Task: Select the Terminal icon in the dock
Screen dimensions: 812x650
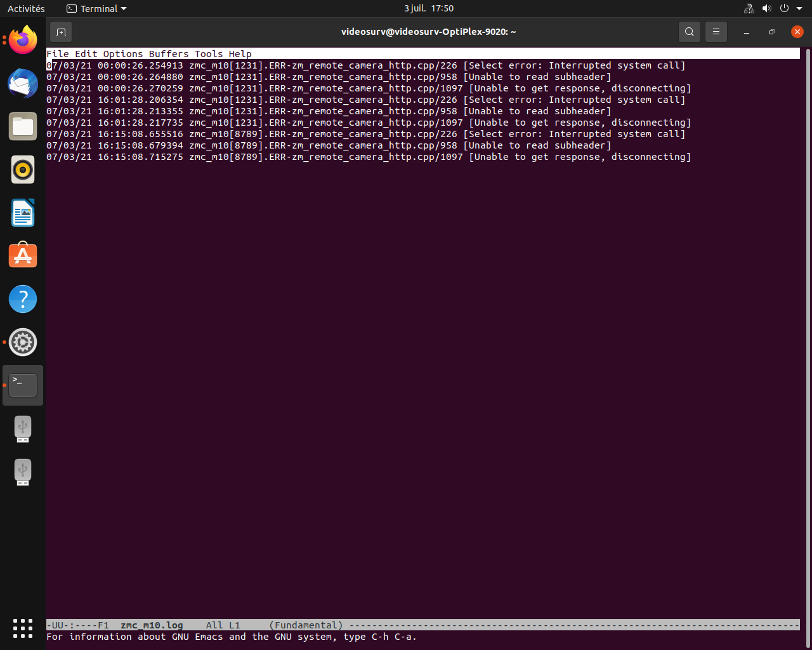Action: (23, 385)
